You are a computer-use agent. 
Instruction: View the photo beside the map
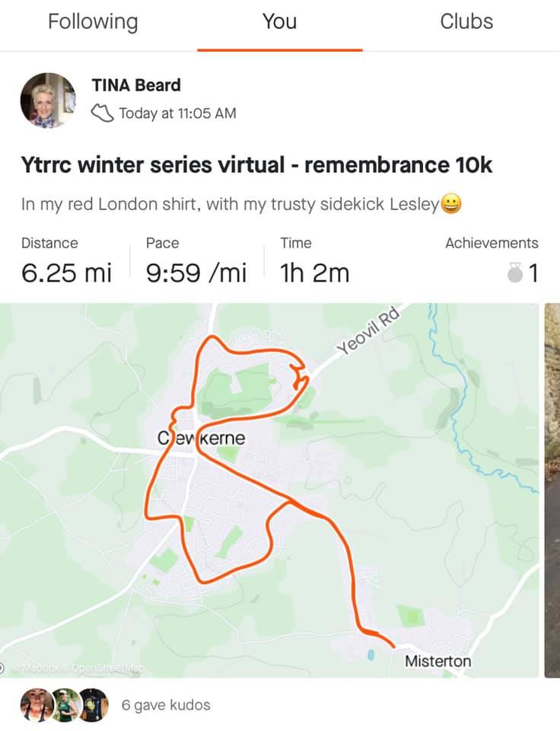click(552, 490)
